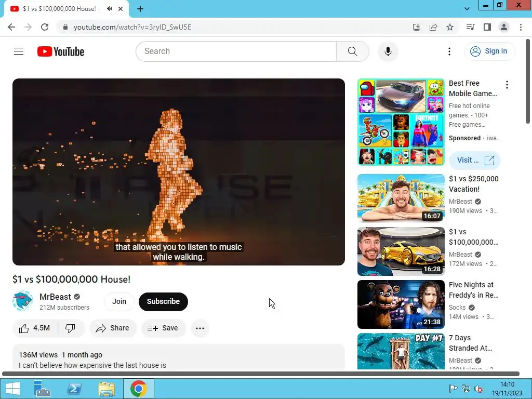The width and height of the screenshot is (532, 399).
Task: Click the Five Nights at Freddy's title
Action: (x=474, y=290)
